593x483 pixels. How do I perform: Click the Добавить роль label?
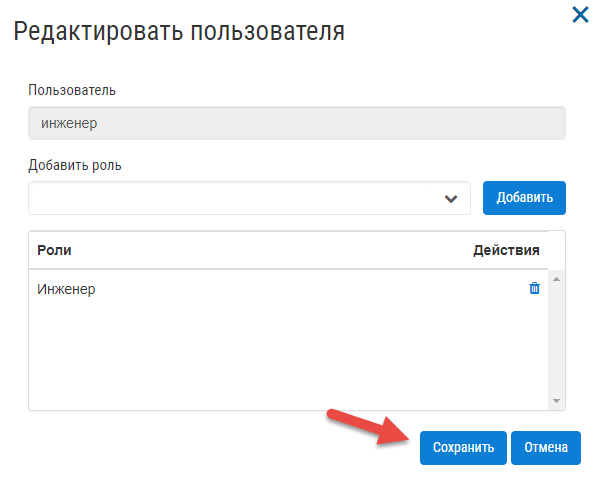point(75,165)
